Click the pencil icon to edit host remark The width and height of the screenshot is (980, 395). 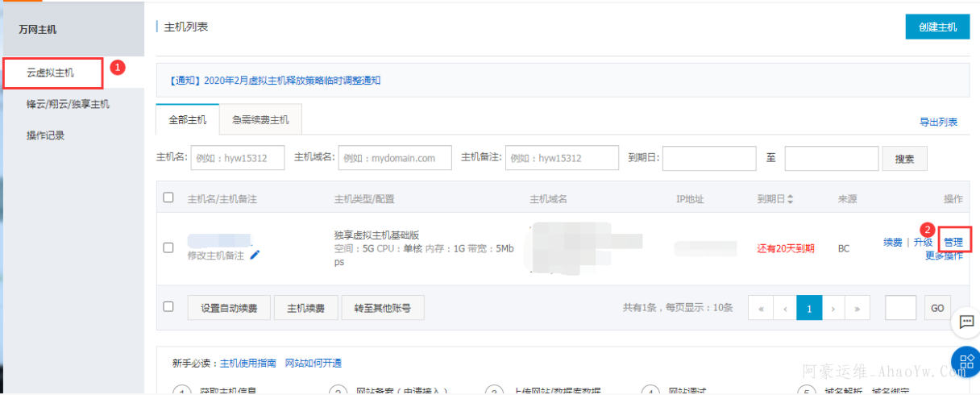click(x=255, y=255)
